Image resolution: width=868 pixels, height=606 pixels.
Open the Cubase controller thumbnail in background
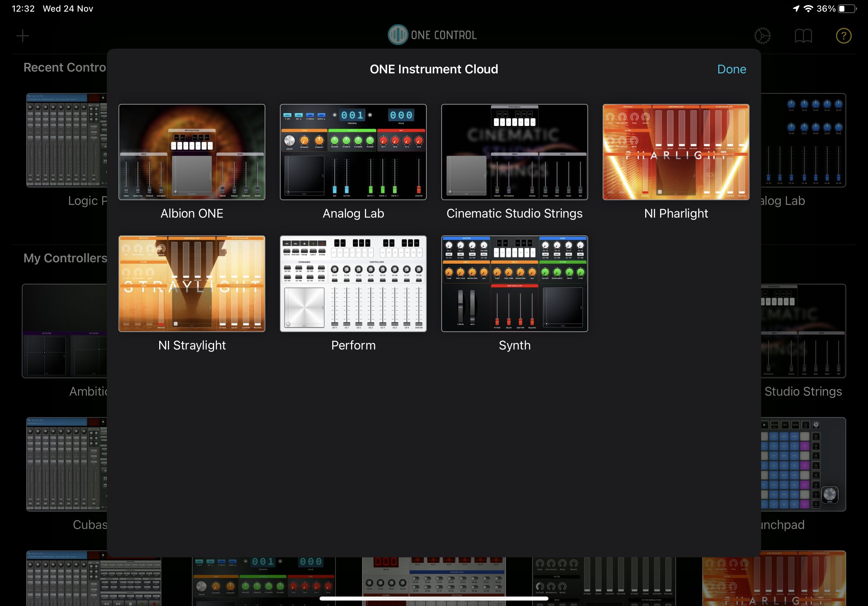[x=67, y=464]
